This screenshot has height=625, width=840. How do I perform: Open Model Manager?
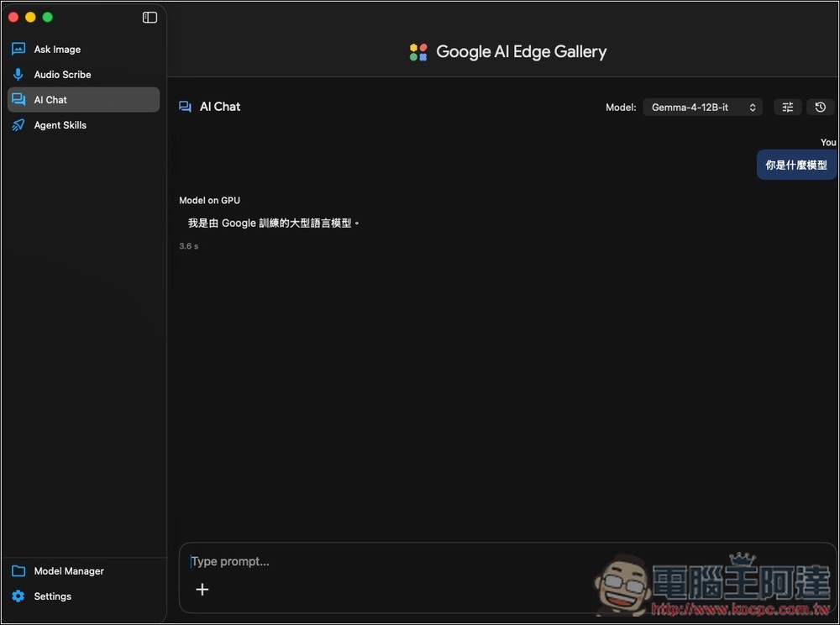[x=83, y=571]
